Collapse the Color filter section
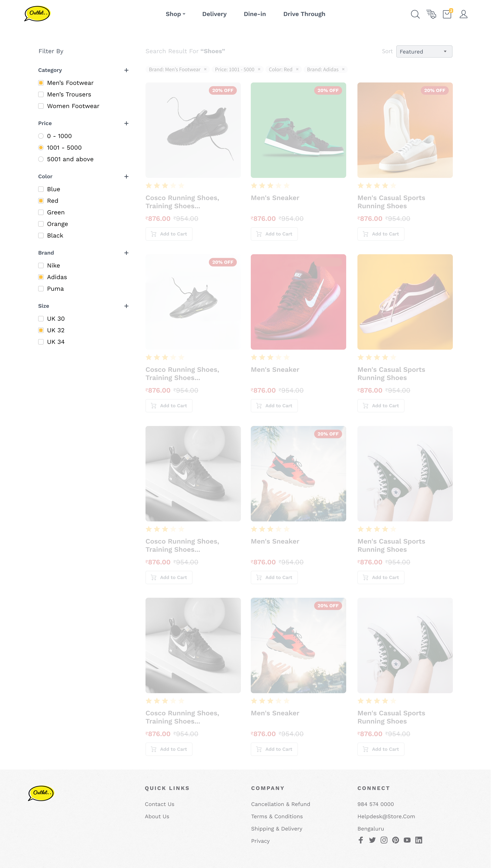Viewport: 491px width, 868px height. click(126, 176)
